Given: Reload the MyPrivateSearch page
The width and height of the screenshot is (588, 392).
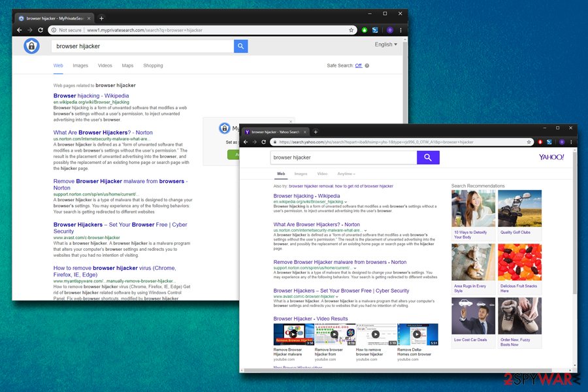Looking at the screenshot, I should pyautogui.click(x=41, y=30).
